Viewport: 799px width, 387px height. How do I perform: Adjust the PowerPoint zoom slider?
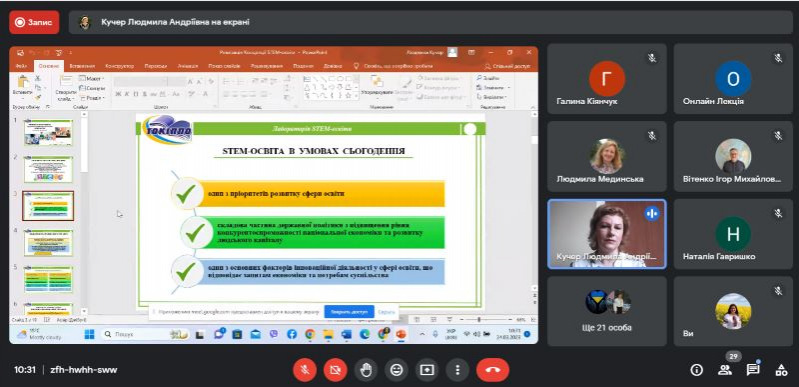479,319
